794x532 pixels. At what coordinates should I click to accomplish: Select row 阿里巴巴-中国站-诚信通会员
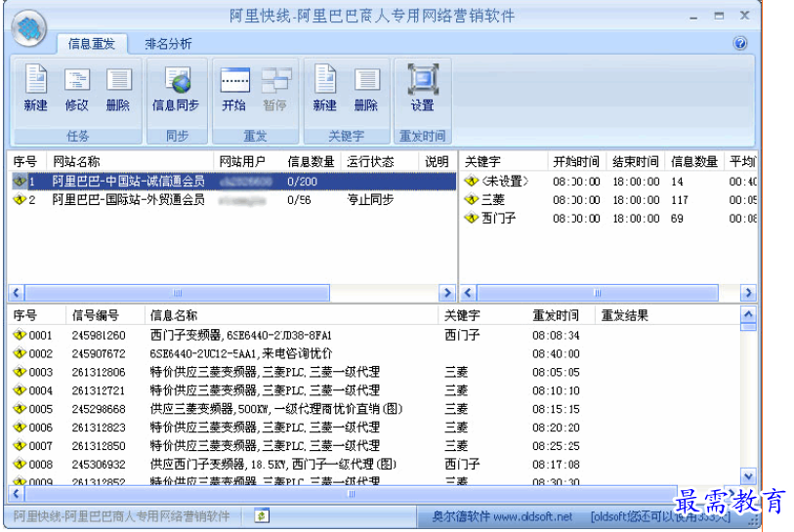(233, 182)
